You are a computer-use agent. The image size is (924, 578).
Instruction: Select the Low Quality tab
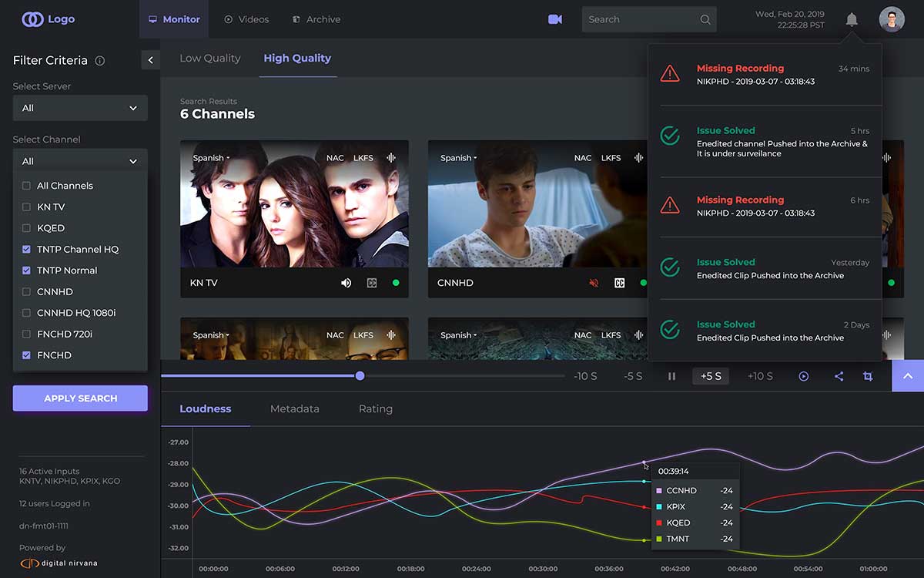click(x=210, y=58)
